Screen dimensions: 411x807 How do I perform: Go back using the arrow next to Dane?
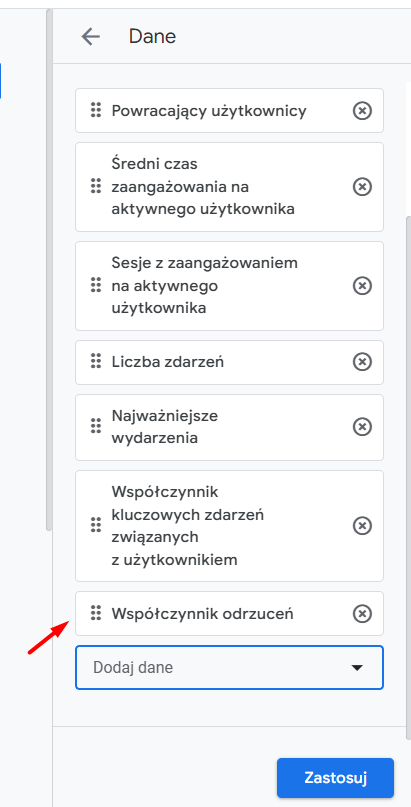(x=91, y=37)
